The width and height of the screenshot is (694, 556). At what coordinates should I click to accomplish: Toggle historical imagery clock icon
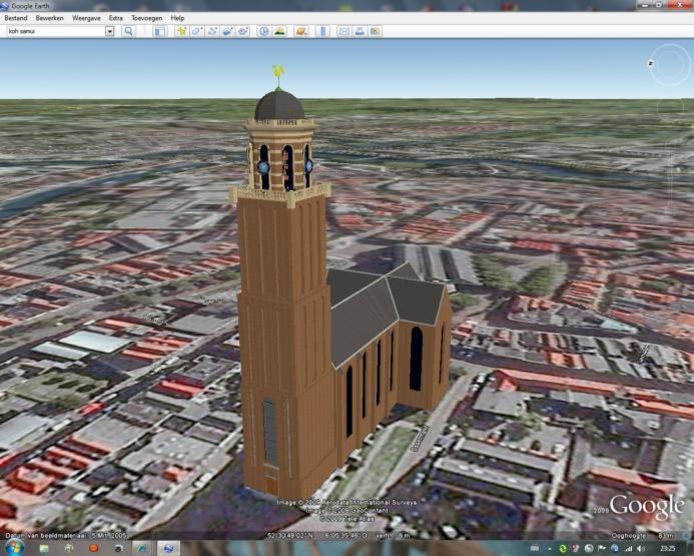[265, 31]
